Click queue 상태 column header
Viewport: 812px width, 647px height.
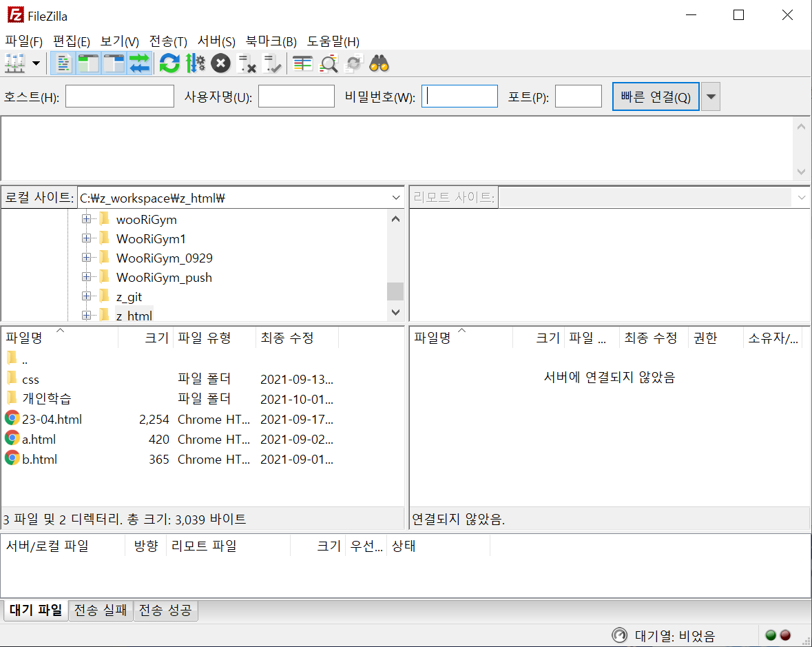[x=438, y=546]
